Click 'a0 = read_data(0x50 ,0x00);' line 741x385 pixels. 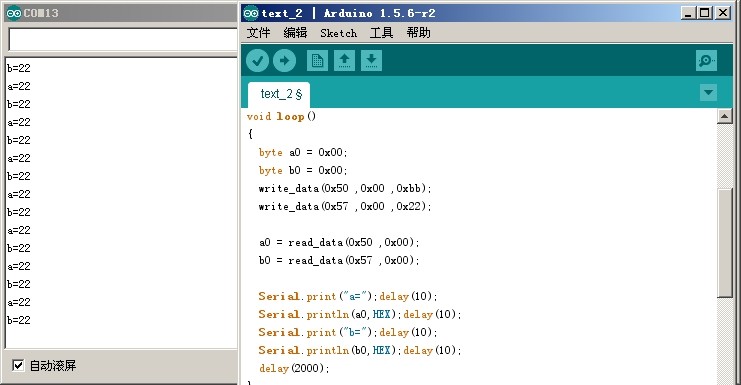click(x=339, y=242)
